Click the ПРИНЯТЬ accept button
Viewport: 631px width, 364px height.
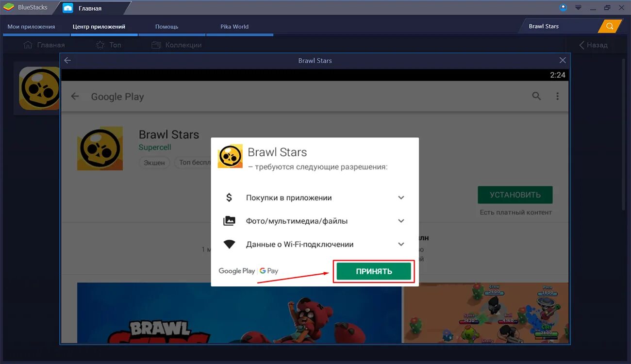[x=374, y=271]
